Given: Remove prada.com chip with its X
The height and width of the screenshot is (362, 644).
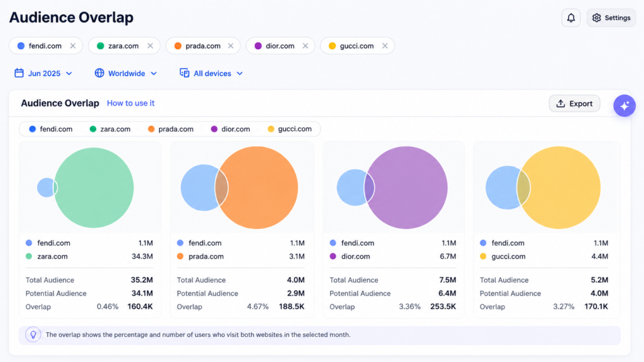Looking at the screenshot, I should coord(231,46).
